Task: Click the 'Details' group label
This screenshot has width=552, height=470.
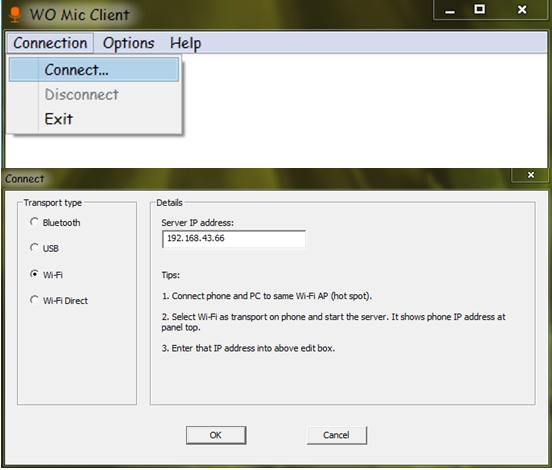Action: pos(169,203)
